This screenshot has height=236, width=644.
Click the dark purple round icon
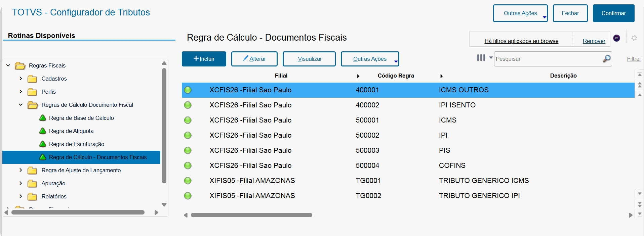tap(616, 38)
